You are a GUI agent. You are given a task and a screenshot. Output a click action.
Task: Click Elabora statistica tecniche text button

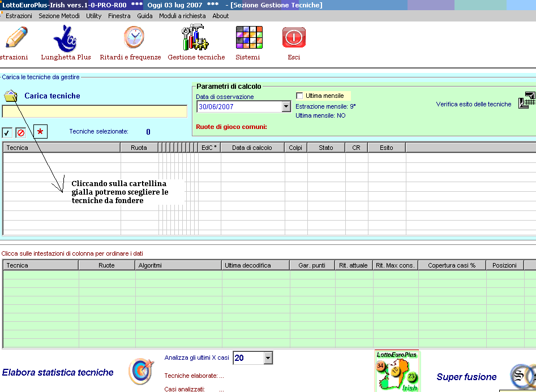[x=58, y=372]
